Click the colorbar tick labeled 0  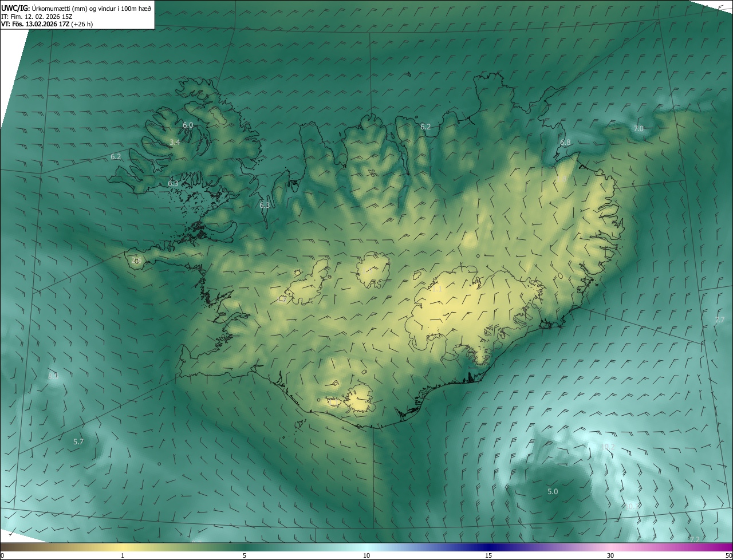coord(2,555)
